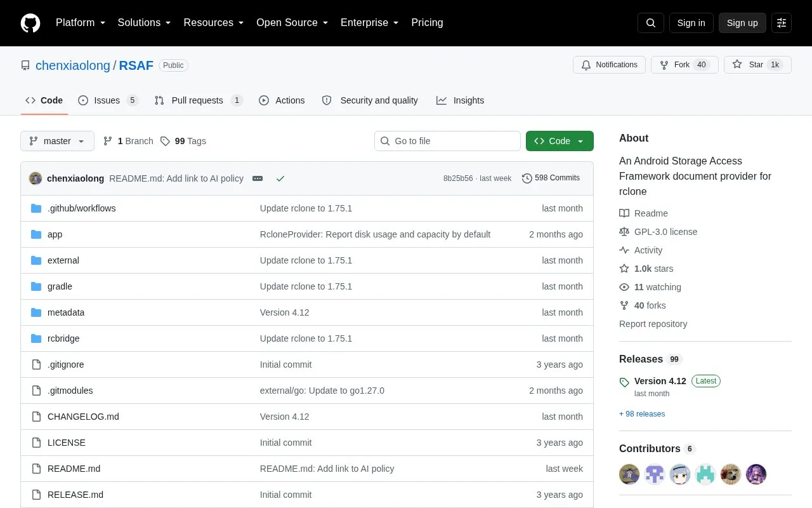
Task: Click the 598 Commits history link
Action: pos(551,178)
